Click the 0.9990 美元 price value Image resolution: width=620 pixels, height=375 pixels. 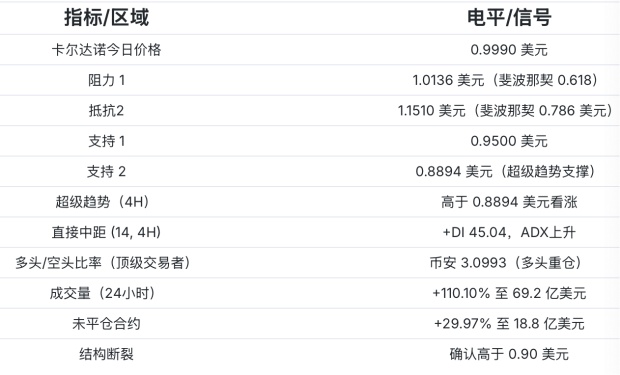(509, 50)
